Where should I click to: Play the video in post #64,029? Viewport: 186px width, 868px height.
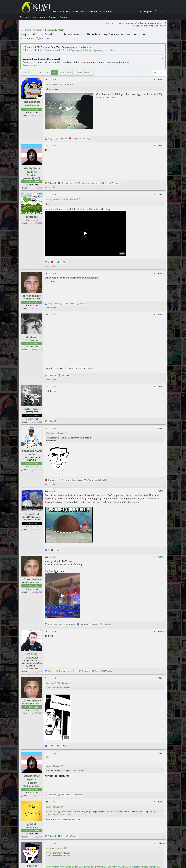(62, 595)
